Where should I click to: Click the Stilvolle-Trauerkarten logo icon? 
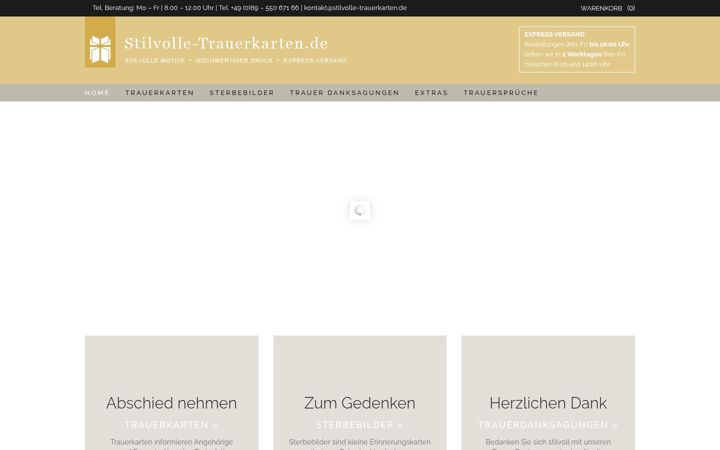tap(100, 42)
